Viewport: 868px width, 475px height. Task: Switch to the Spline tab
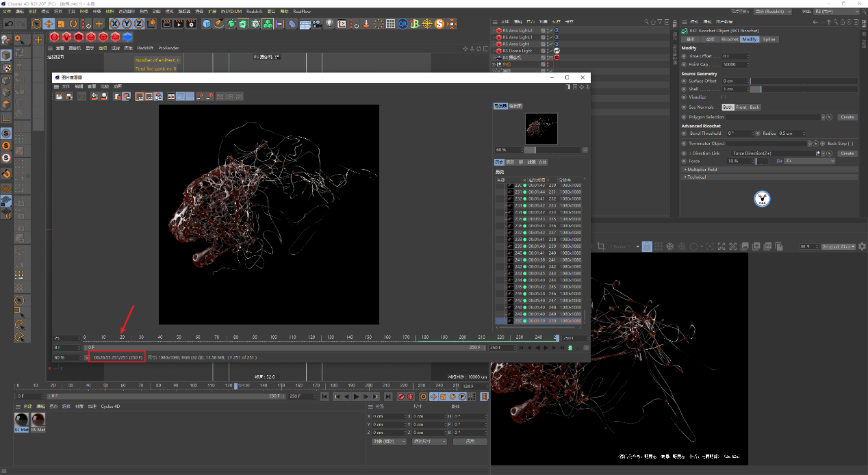pyautogui.click(x=769, y=39)
